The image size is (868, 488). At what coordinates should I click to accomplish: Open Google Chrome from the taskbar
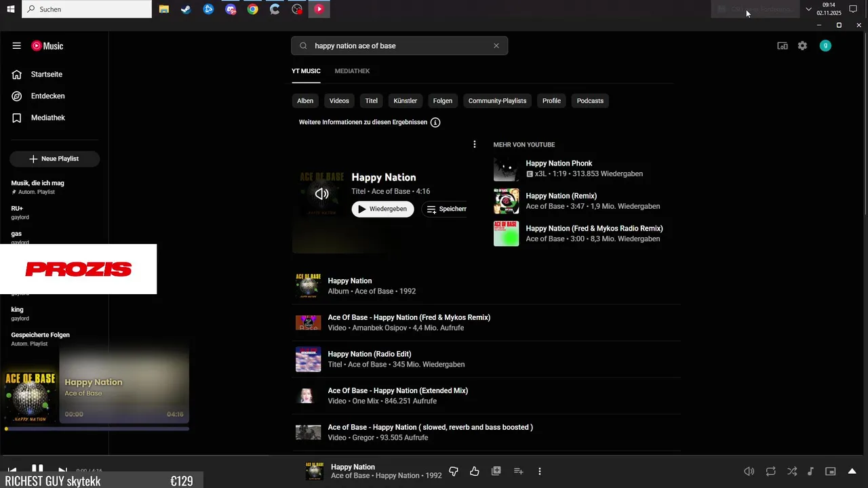253,9
